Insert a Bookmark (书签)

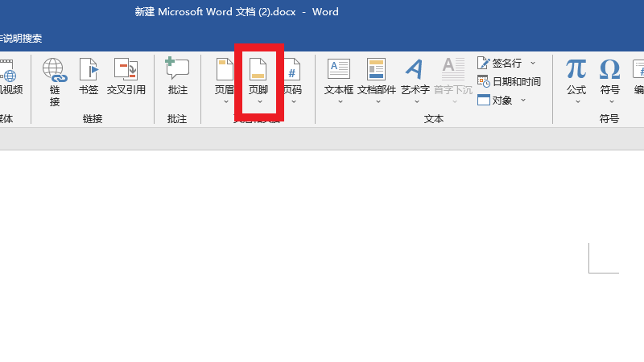point(89,78)
